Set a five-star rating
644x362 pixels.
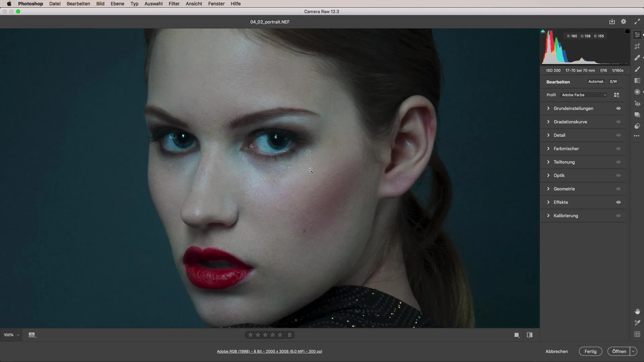coord(280,335)
